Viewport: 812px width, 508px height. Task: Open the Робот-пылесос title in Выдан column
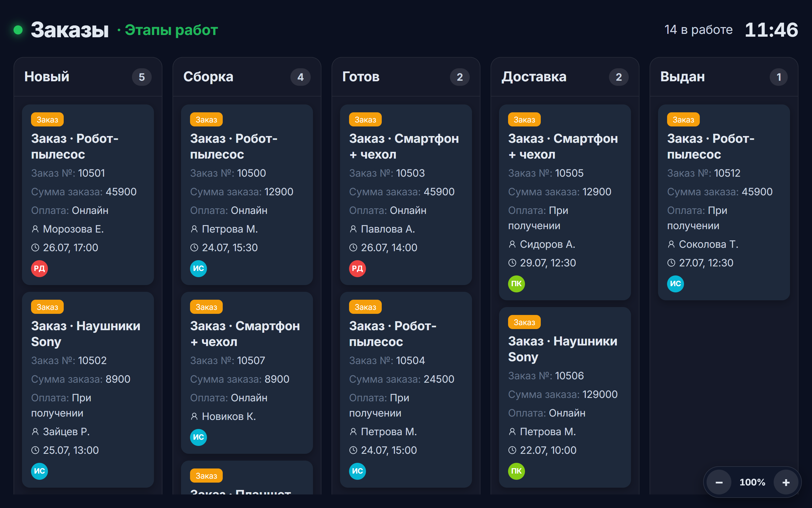click(711, 146)
